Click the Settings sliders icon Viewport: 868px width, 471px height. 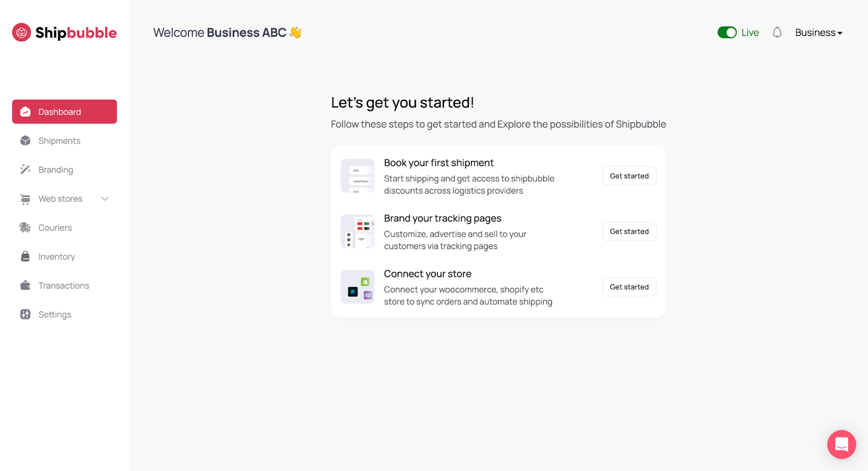pyautogui.click(x=25, y=314)
